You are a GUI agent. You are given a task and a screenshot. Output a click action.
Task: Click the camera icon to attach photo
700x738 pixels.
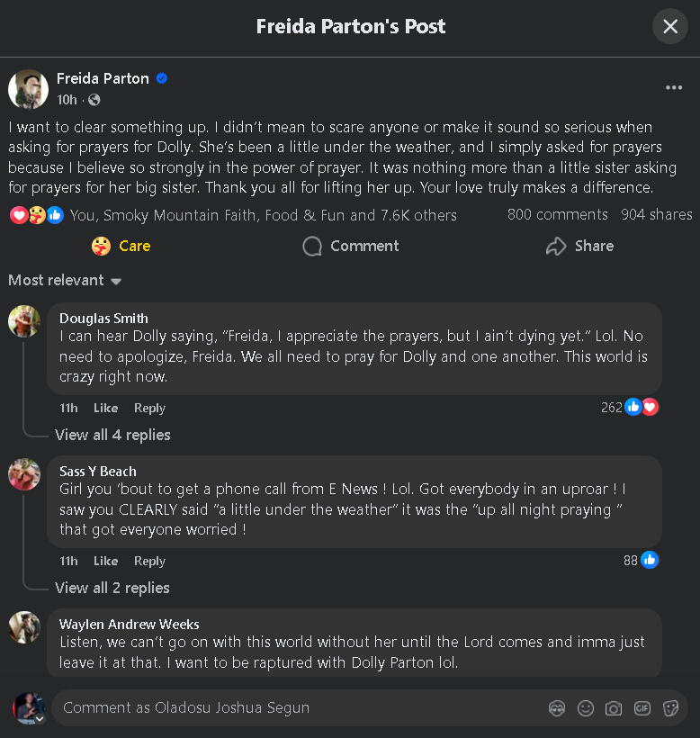pos(614,708)
